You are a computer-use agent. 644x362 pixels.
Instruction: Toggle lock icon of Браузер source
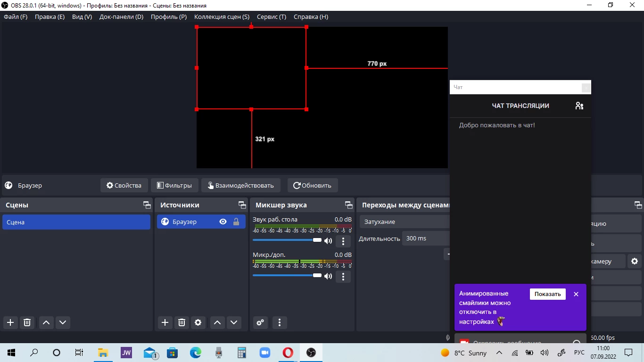point(236,222)
